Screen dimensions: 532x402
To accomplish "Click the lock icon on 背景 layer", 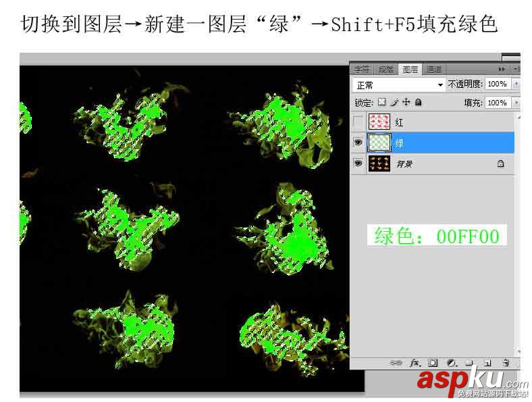I will coord(500,164).
